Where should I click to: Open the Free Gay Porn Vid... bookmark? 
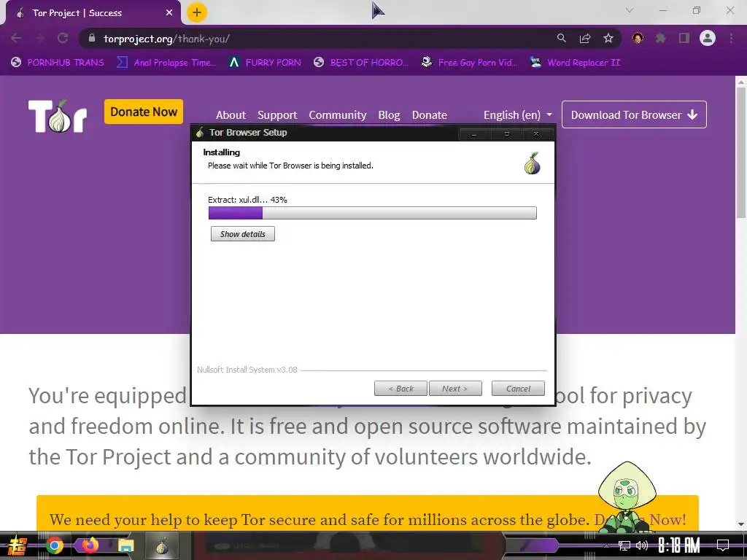470,63
